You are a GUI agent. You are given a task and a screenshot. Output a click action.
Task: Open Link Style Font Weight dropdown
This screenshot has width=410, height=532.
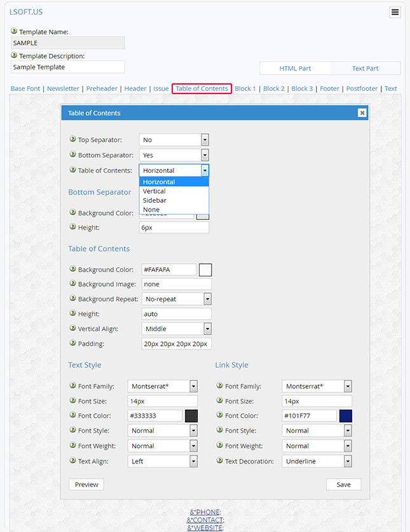[317, 446]
